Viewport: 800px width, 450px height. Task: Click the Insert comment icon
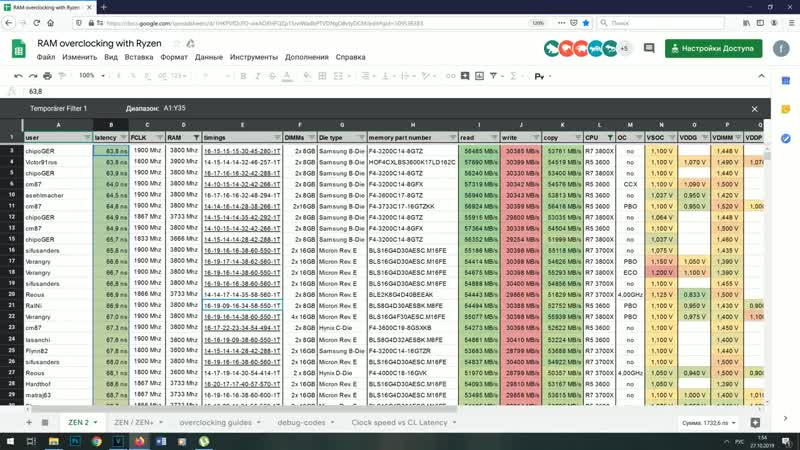tap(465, 76)
